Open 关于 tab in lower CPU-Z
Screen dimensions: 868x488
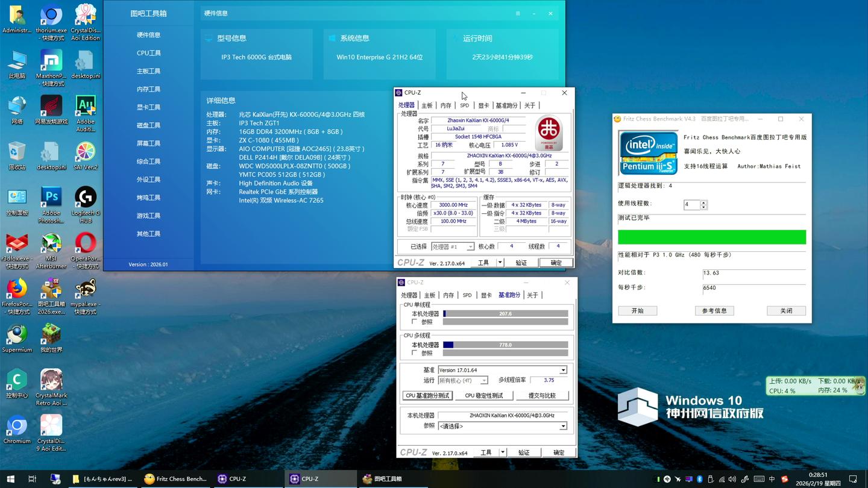pos(532,295)
